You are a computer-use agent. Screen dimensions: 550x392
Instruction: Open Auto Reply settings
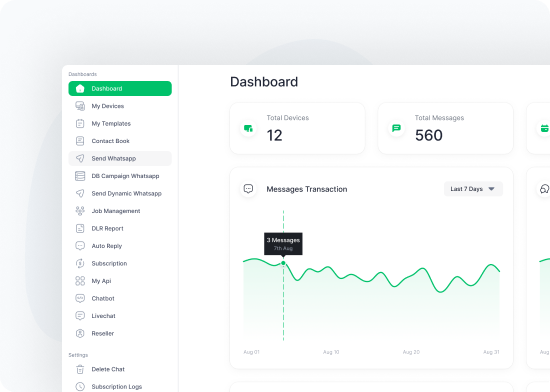(x=120, y=246)
